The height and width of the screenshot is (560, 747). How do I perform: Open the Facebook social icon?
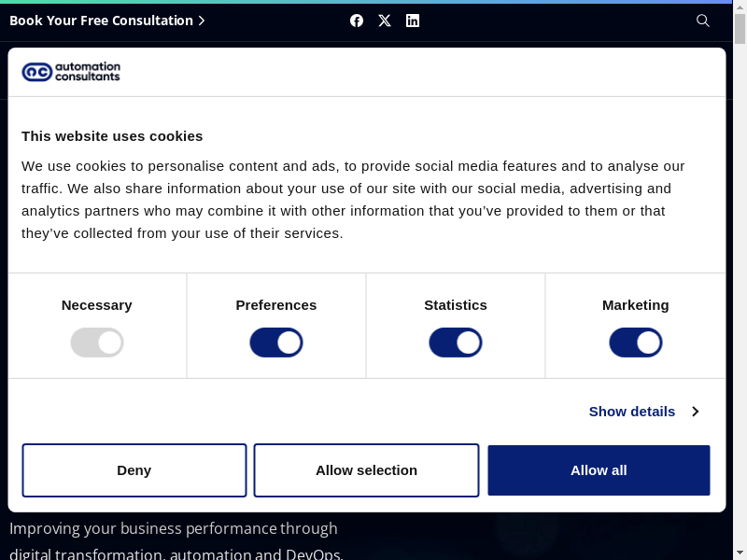coord(357,21)
